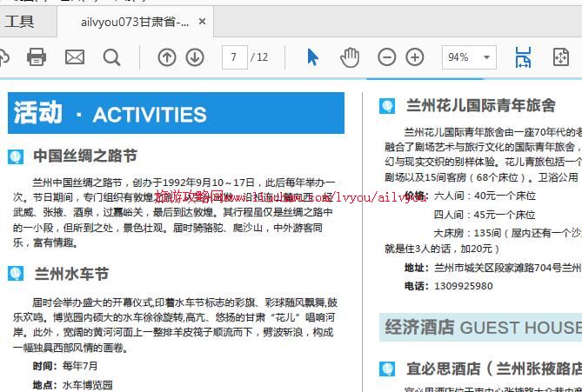Click the page number field showing 7
The width and height of the screenshot is (582, 392).
[234, 57]
